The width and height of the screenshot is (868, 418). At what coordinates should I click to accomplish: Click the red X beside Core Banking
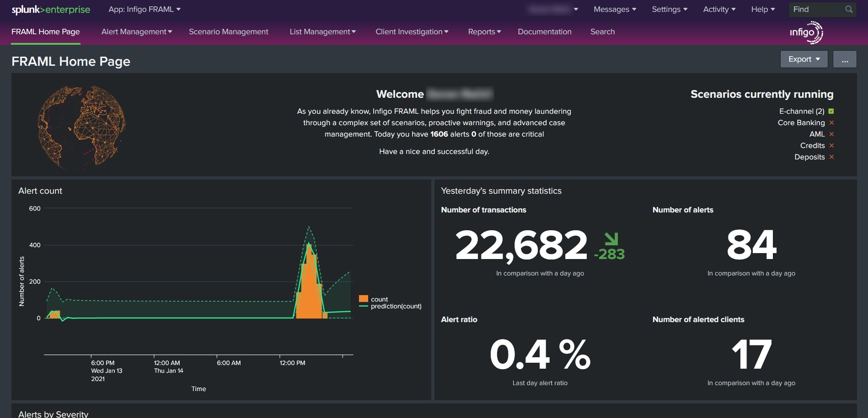coord(831,122)
